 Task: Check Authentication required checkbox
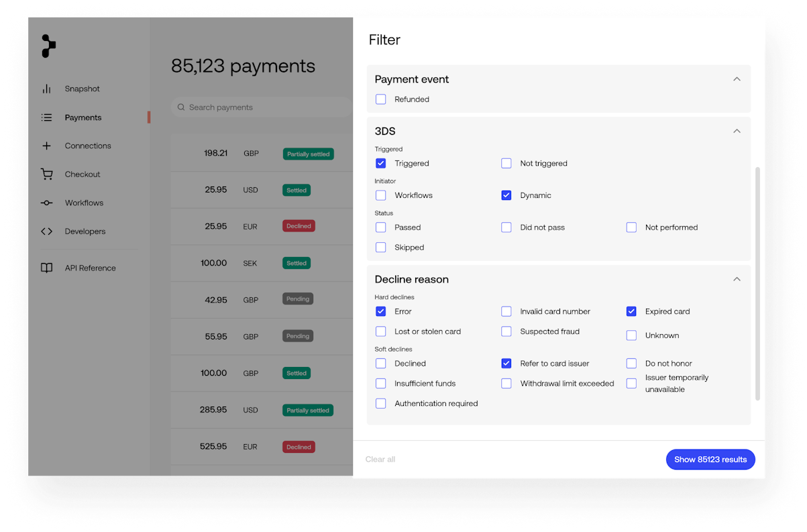click(x=381, y=404)
